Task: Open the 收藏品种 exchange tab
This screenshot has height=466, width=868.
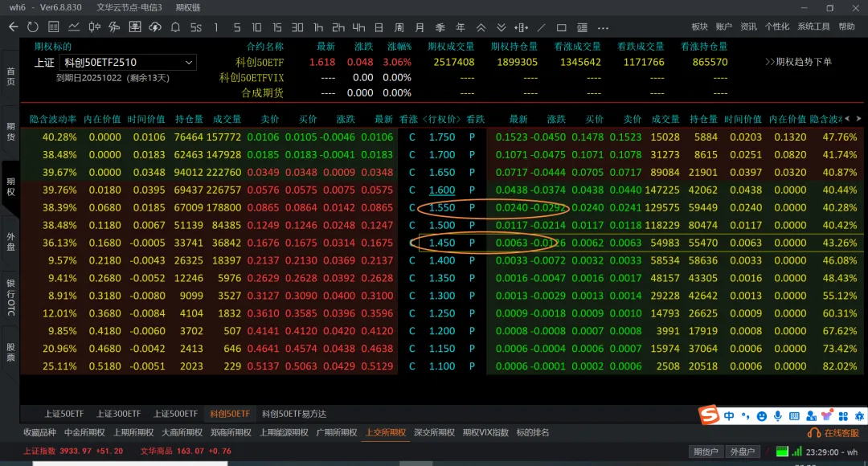Action: [x=40, y=433]
